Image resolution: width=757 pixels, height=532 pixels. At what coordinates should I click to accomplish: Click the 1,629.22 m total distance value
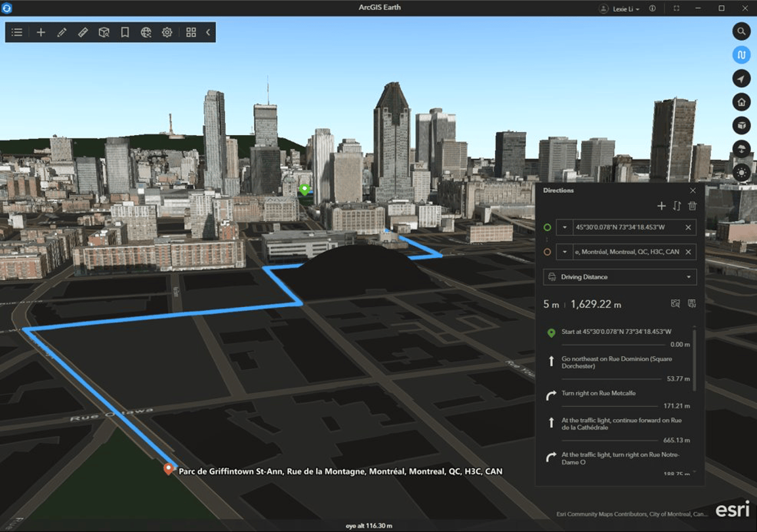(x=596, y=304)
